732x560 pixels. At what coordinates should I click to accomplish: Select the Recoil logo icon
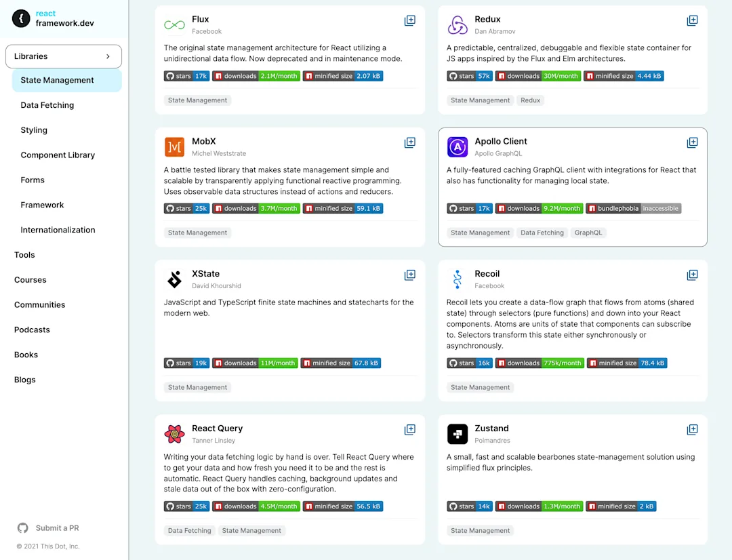(x=457, y=279)
